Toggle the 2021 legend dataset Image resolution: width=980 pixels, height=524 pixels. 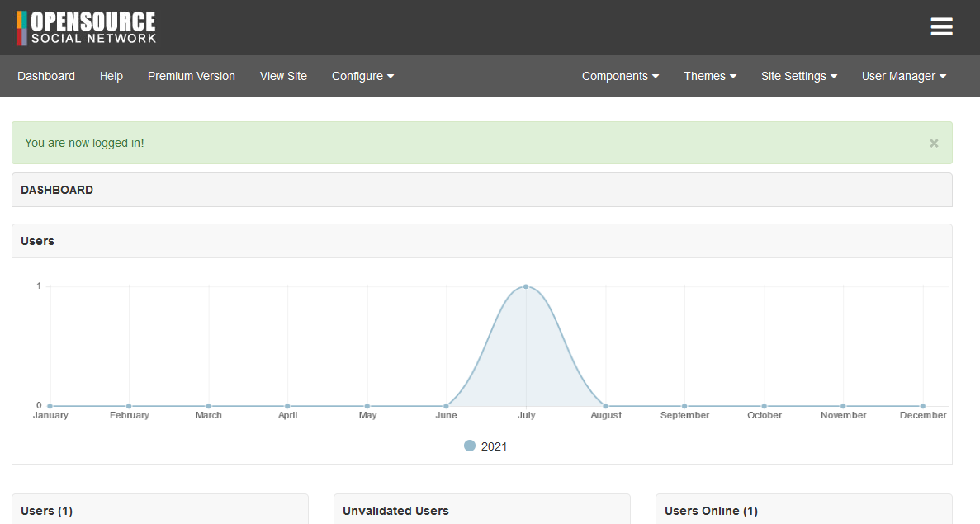pyautogui.click(x=485, y=446)
